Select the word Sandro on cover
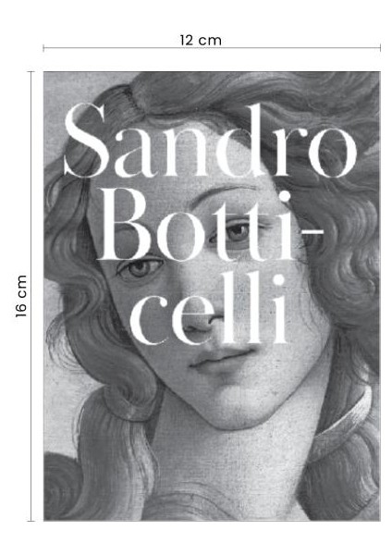The width and height of the screenshot is (392, 555). click(210, 141)
